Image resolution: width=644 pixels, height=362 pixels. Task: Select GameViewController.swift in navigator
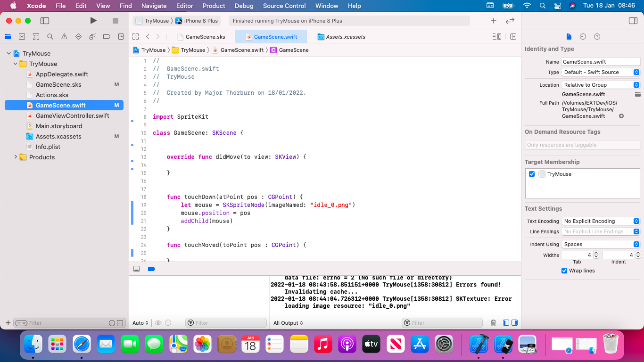click(72, 115)
